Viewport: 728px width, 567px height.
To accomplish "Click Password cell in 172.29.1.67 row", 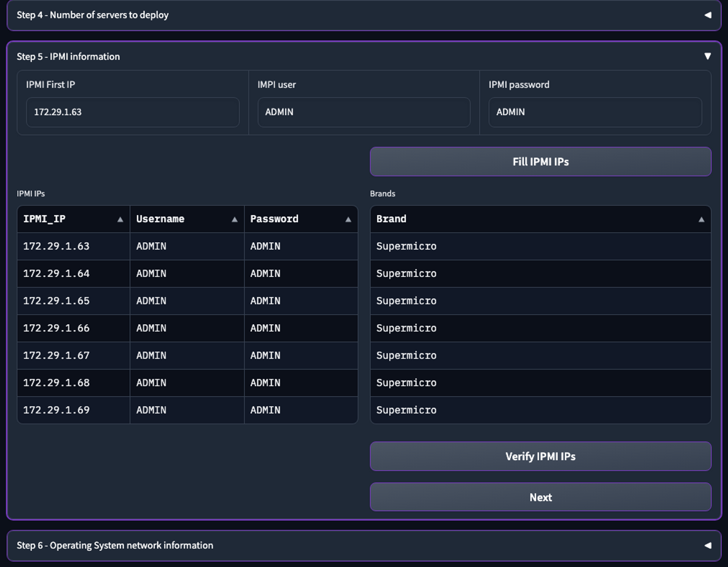I will point(301,355).
